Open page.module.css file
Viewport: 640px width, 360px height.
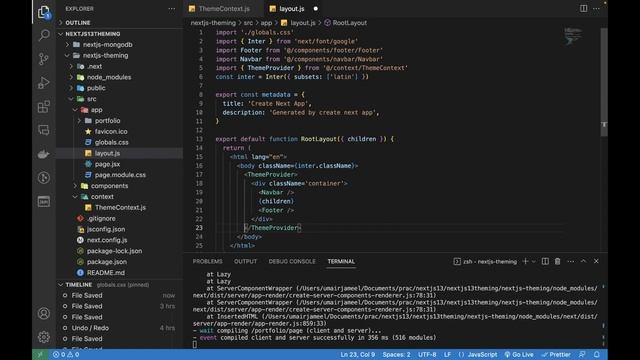(120, 175)
